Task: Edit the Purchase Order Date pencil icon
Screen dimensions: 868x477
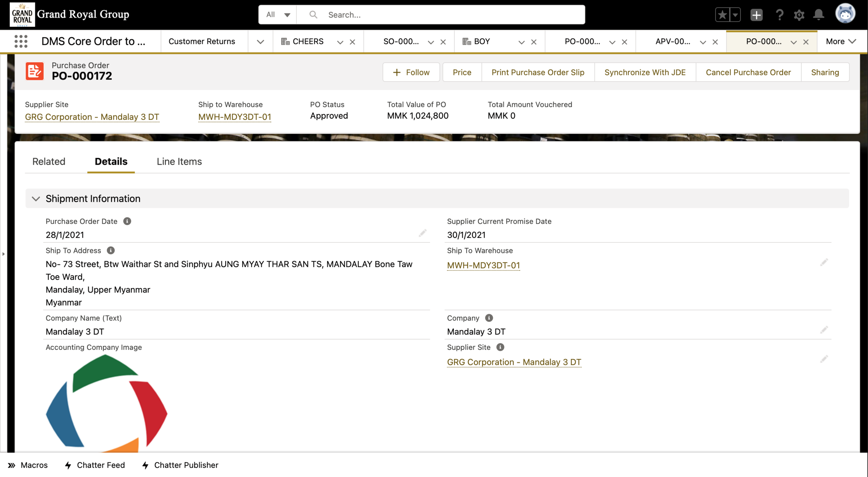Action: [423, 233]
